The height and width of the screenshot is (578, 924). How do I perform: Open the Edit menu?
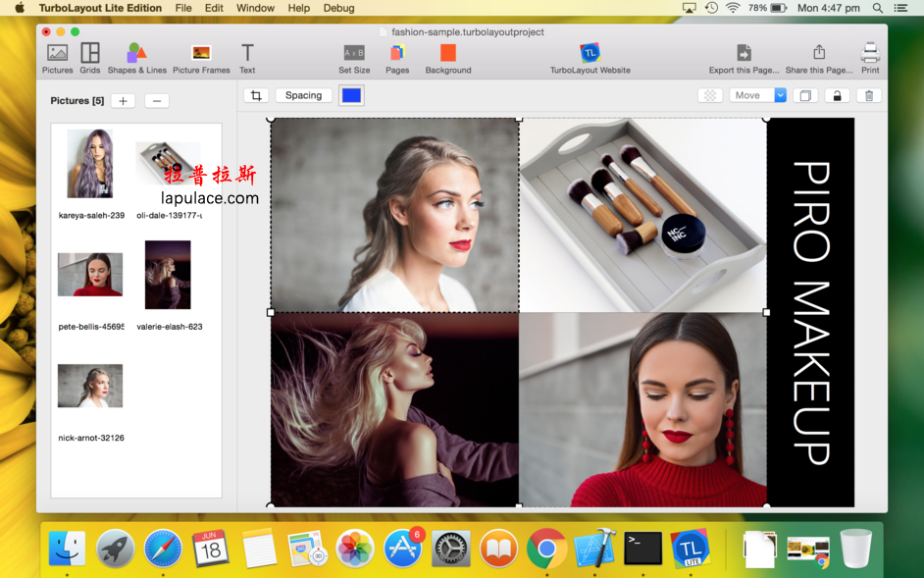pyautogui.click(x=214, y=8)
